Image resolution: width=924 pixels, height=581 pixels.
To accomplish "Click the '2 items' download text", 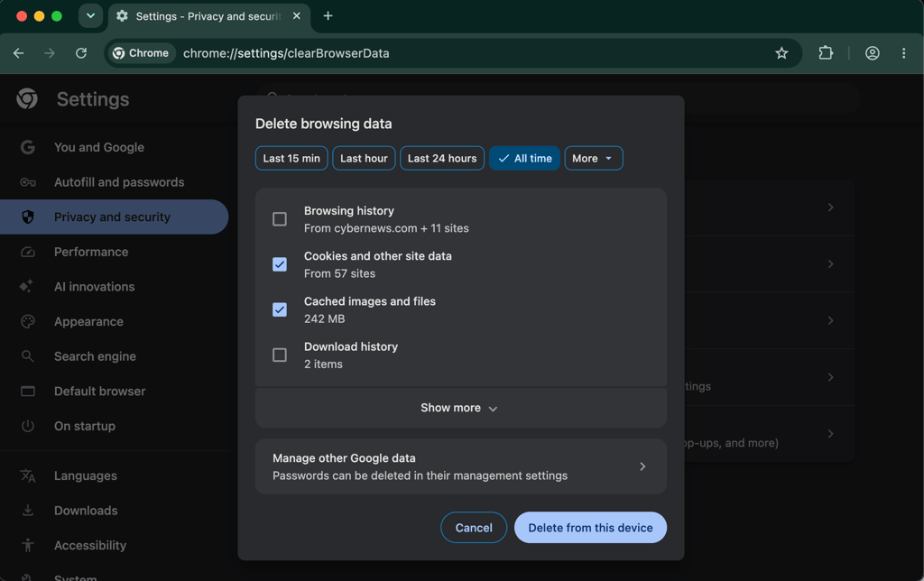I will 323,364.
